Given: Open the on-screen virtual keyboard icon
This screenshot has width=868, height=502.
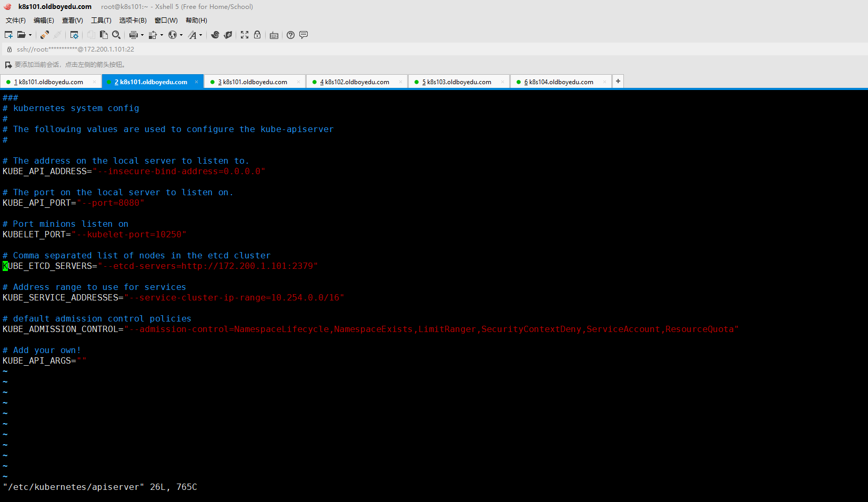Looking at the screenshot, I should click(274, 35).
